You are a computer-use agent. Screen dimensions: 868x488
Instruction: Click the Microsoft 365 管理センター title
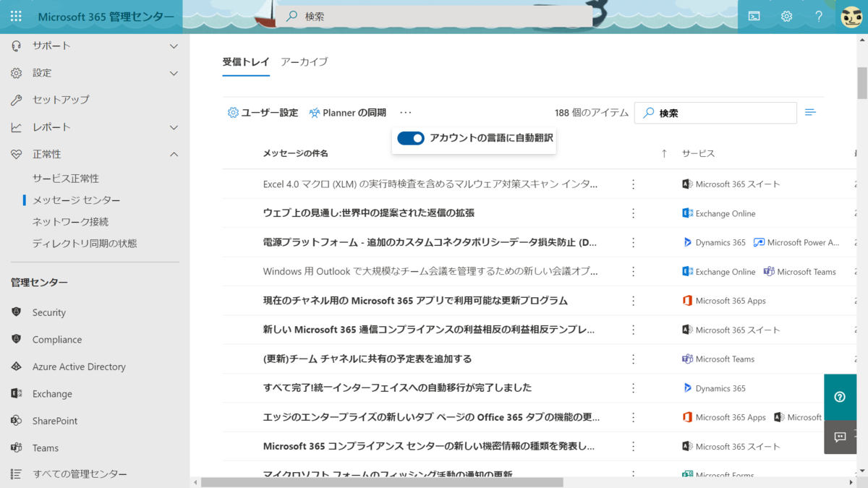(x=106, y=17)
